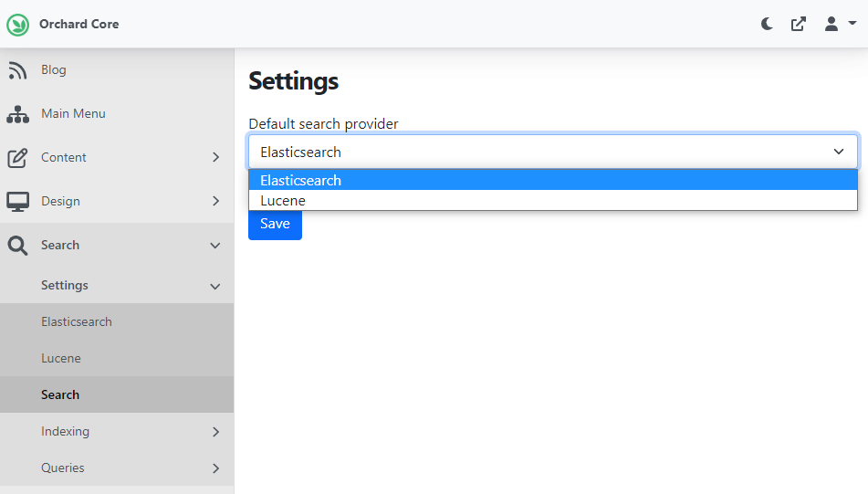Image resolution: width=868 pixels, height=494 pixels.
Task: Open the Content menu item
Action: [64, 157]
